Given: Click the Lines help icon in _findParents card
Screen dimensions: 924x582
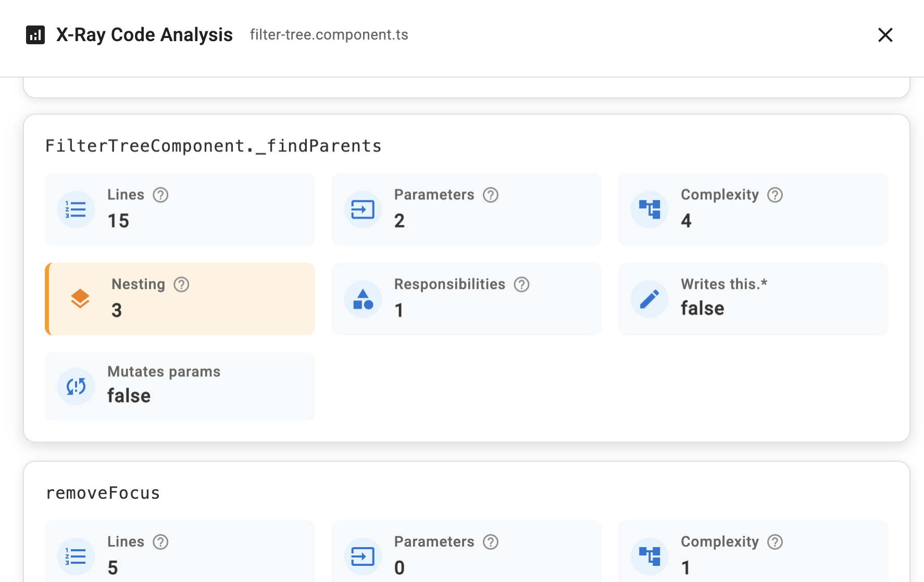Looking at the screenshot, I should [x=160, y=195].
